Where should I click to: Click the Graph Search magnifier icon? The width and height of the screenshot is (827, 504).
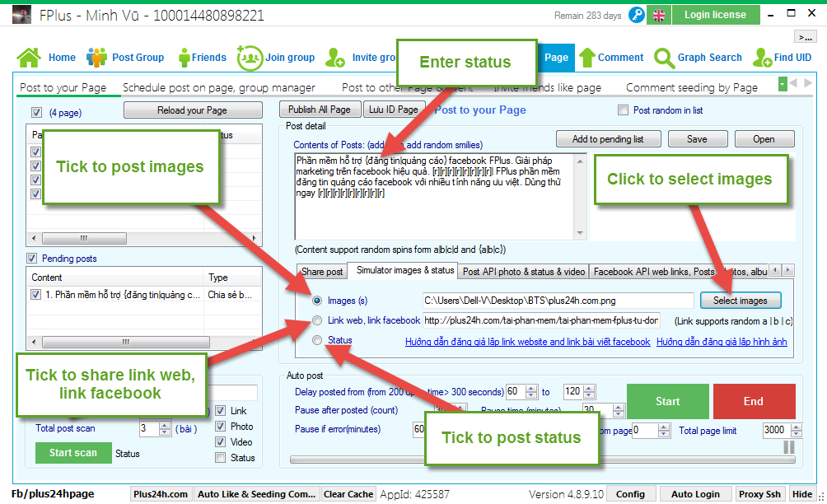coord(664,58)
